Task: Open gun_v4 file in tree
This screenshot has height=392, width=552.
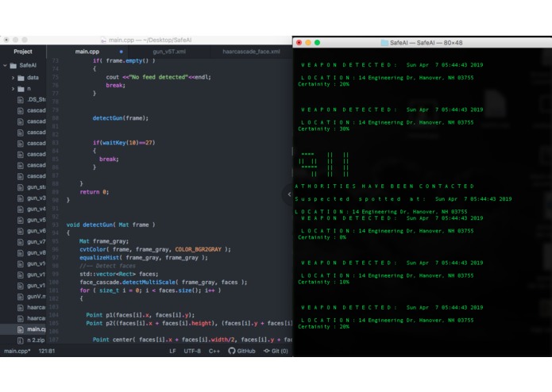Action: pos(37,209)
